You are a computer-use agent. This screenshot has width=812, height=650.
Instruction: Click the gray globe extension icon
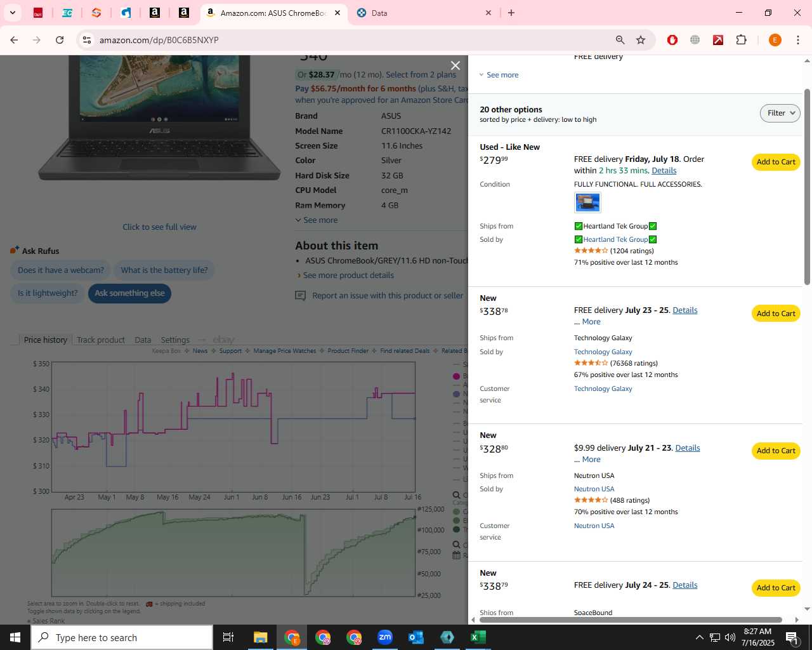point(695,40)
